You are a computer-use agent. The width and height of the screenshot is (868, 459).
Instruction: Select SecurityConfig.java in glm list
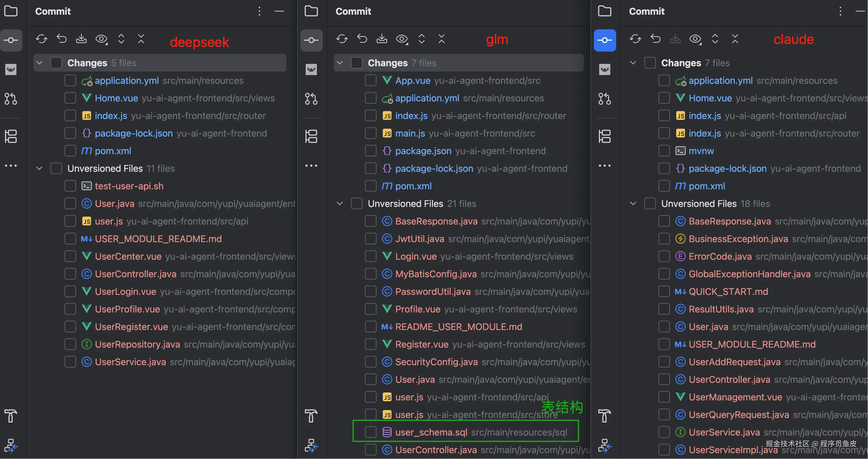[x=436, y=362]
